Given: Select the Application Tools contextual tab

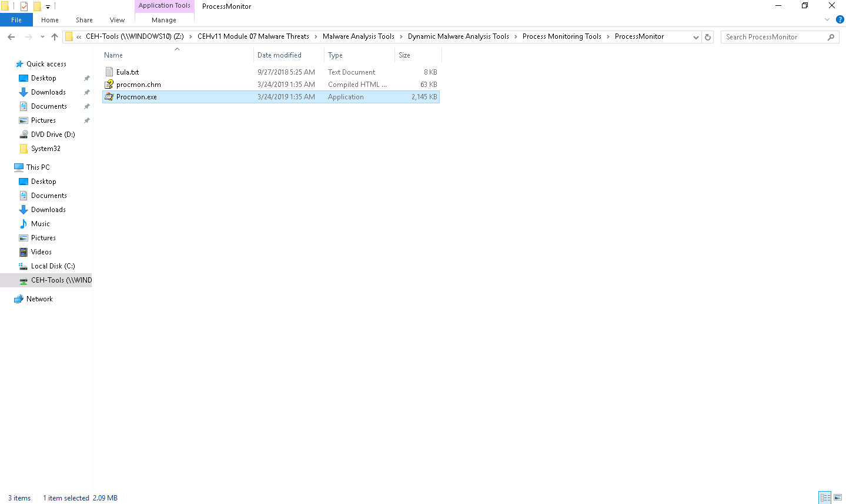Looking at the screenshot, I should point(165,6).
